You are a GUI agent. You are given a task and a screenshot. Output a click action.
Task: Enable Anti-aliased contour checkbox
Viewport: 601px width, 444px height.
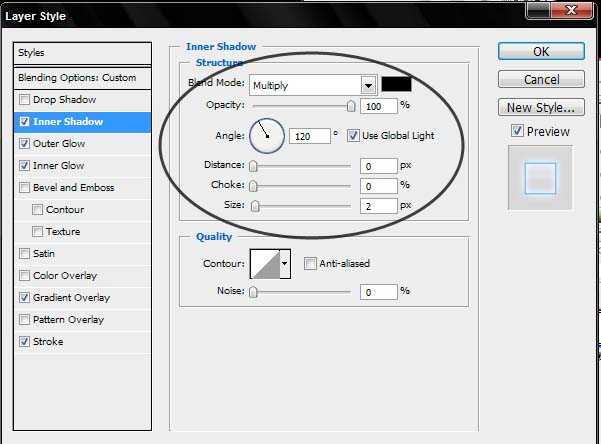(x=310, y=263)
